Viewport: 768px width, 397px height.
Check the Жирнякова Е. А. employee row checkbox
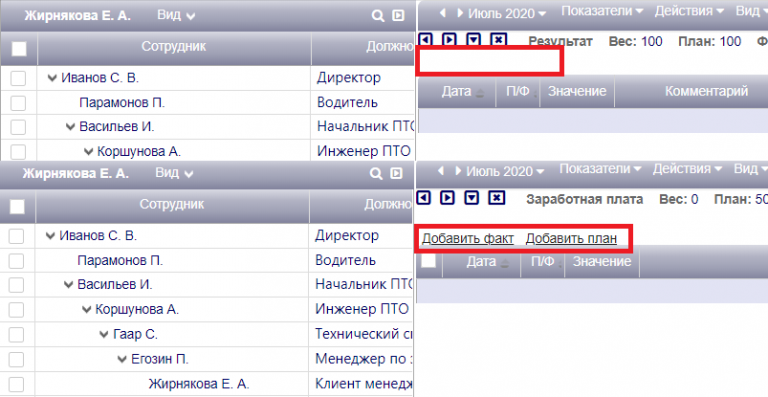pyautogui.click(x=16, y=384)
